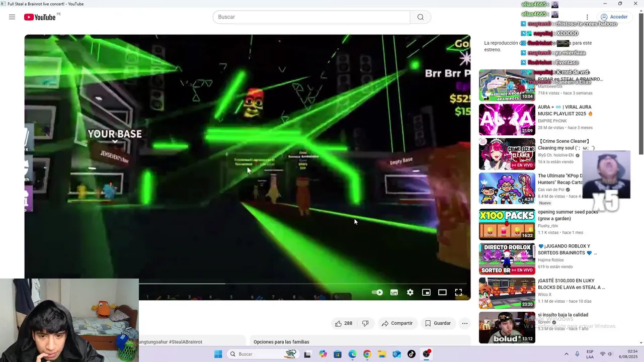Open Hajime Roblox channel name

[551, 260]
